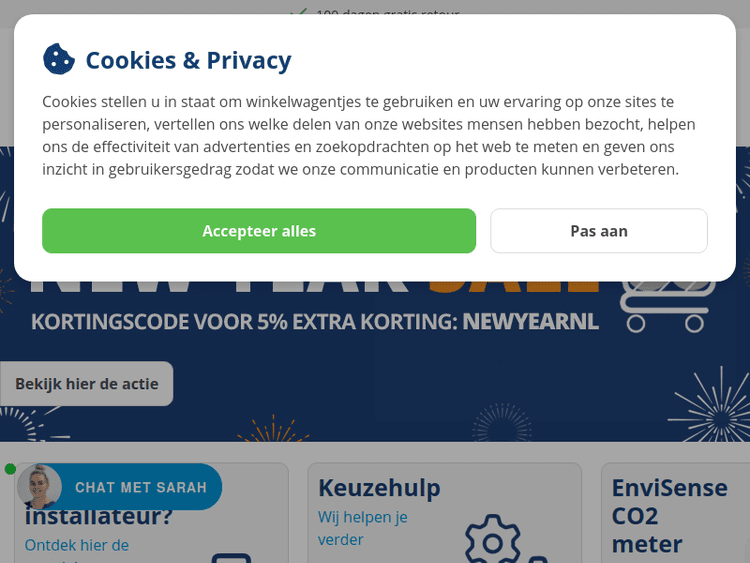750x563 pixels.
Task: Click the cookie icon in the dialog
Action: tap(59, 59)
